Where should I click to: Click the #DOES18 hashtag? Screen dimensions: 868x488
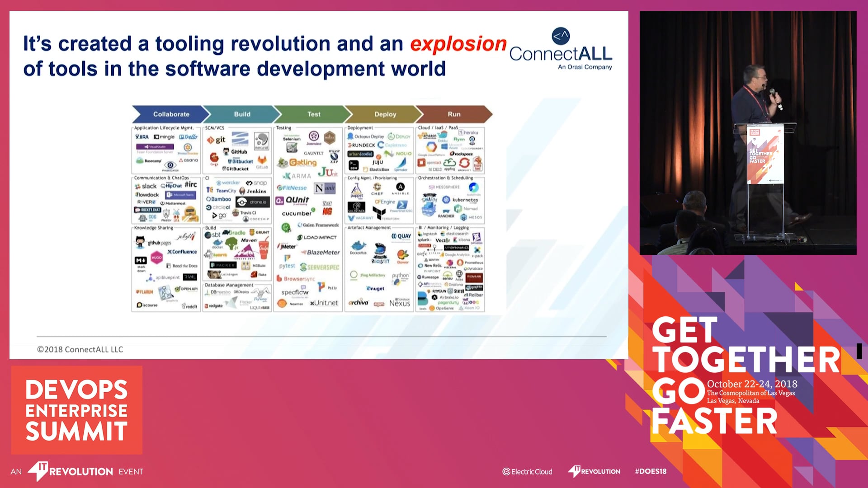651,471
